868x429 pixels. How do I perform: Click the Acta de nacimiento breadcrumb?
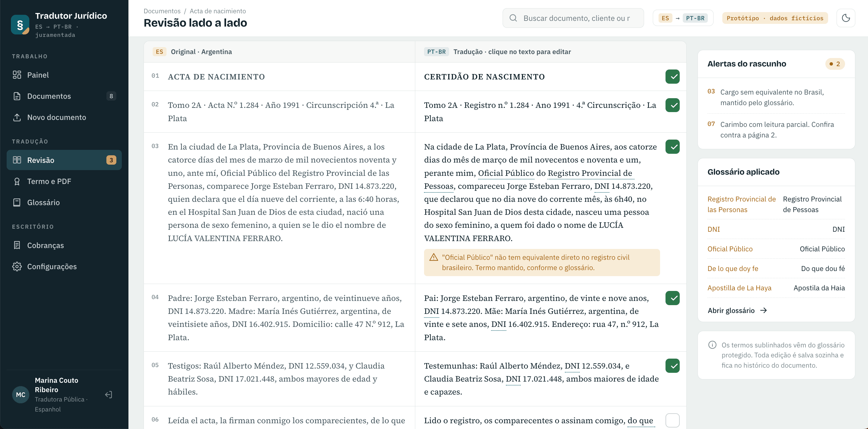tap(218, 11)
